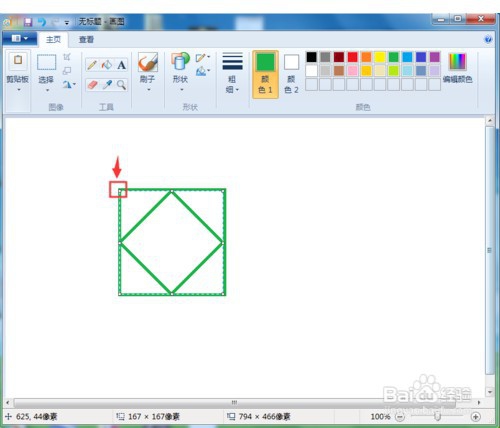Screen dimensions: 500x428
Task: Open the shape Fill dropdown
Action: [x=203, y=71]
